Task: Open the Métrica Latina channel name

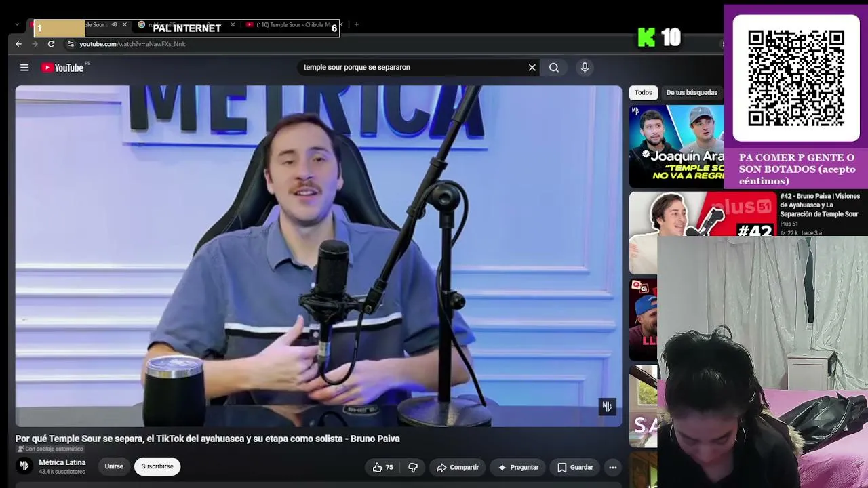Action: coord(62,462)
